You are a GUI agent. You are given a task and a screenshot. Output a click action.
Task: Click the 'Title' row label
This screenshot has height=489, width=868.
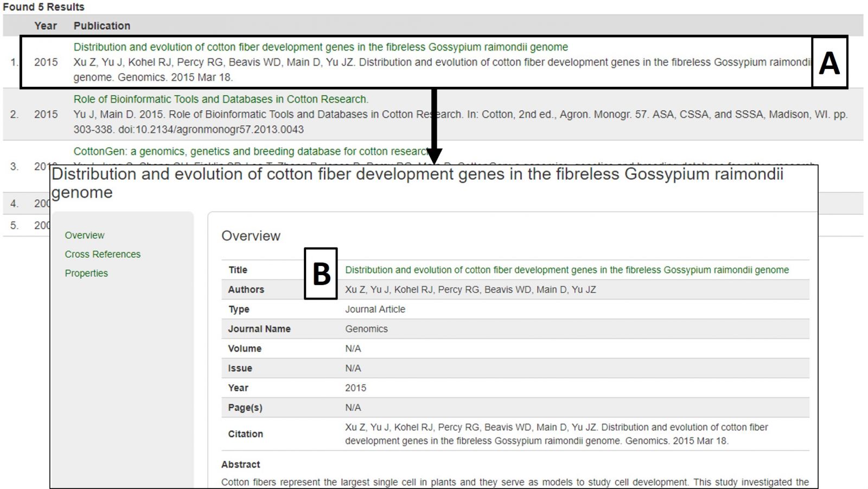pos(238,270)
